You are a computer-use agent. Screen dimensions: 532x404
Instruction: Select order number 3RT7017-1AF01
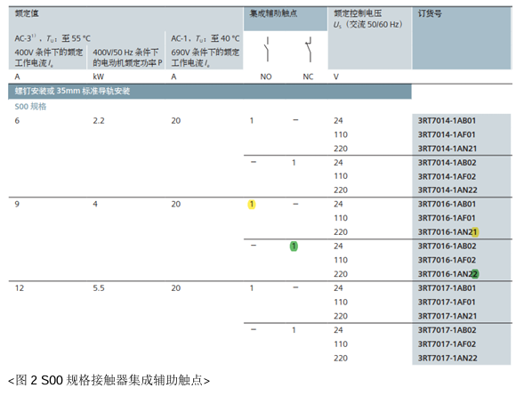447,303
